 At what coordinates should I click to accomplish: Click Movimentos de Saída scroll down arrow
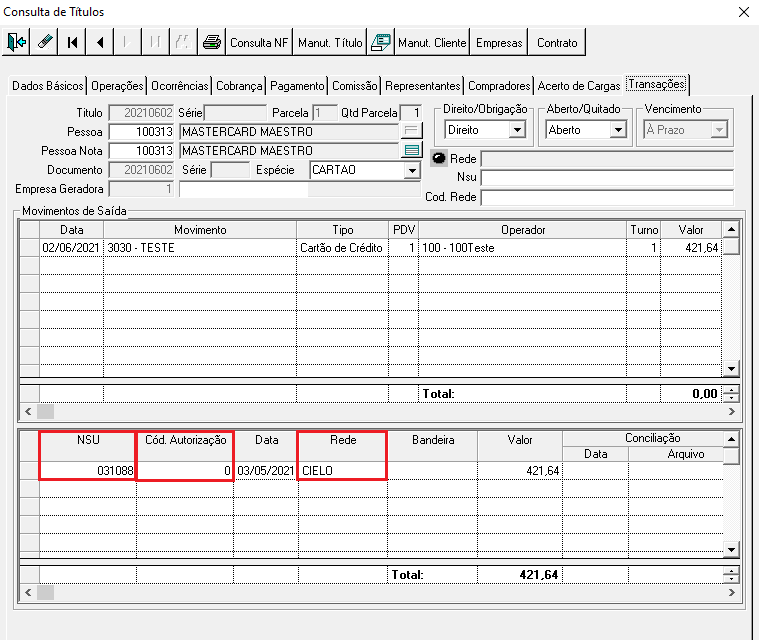click(x=731, y=369)
